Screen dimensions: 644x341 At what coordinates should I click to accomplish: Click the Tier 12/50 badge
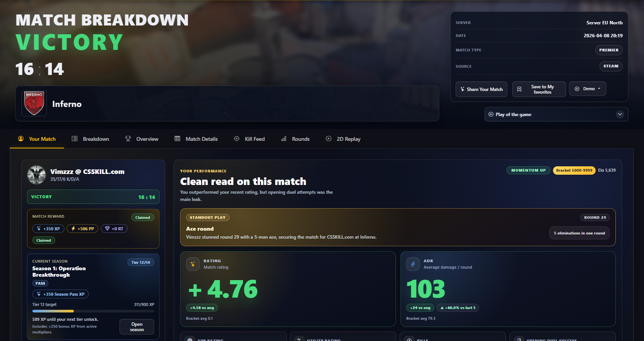(141, 262)
